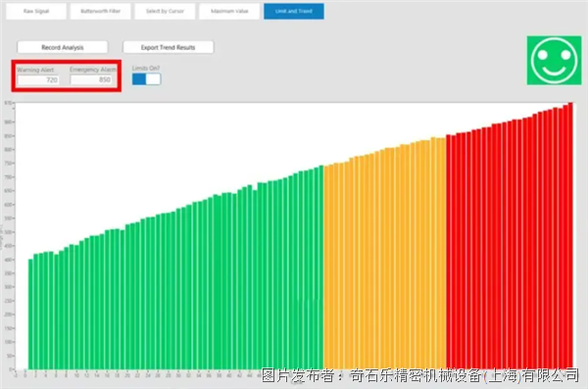Click the active Limit and Trend tab

[294, 11]
